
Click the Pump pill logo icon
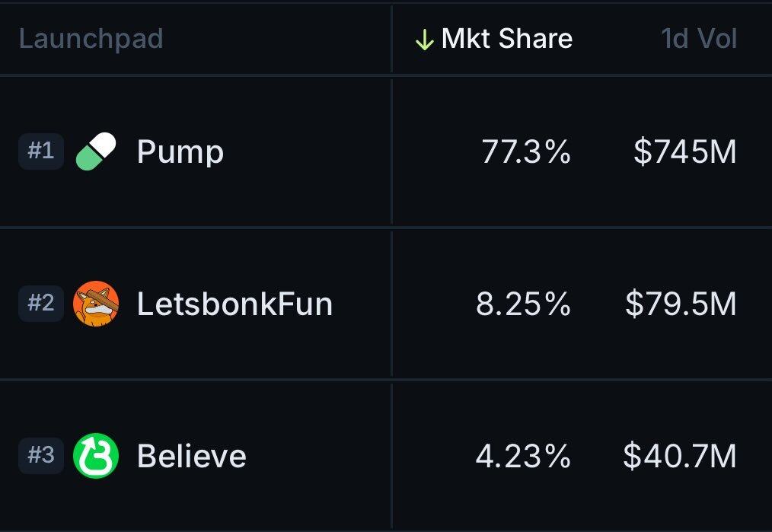[96, 151]
